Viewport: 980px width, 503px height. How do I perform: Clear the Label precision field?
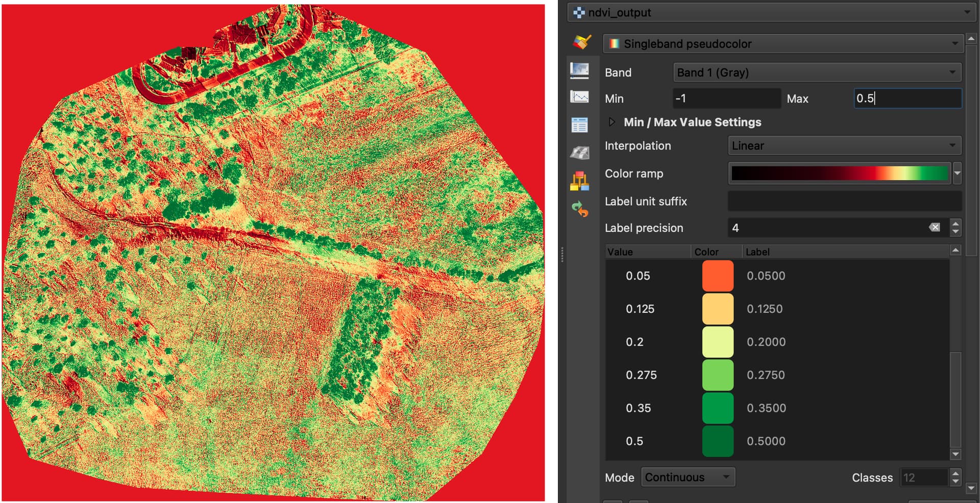pos(935,228)
